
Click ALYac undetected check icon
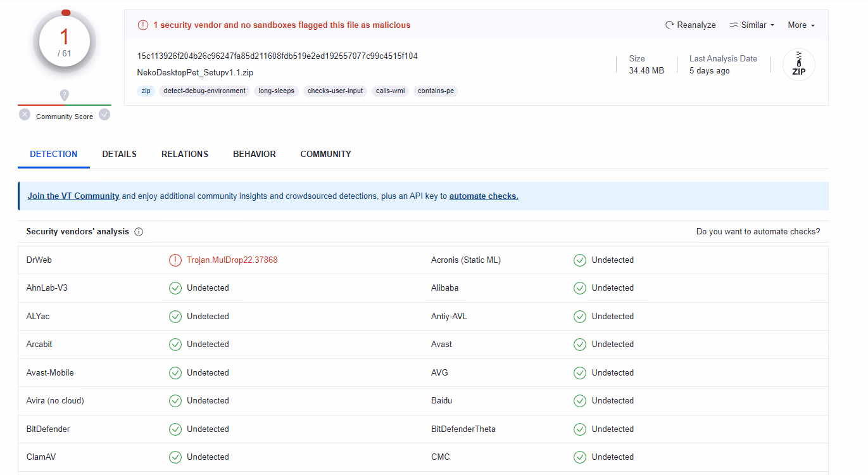tap(175, 317)
